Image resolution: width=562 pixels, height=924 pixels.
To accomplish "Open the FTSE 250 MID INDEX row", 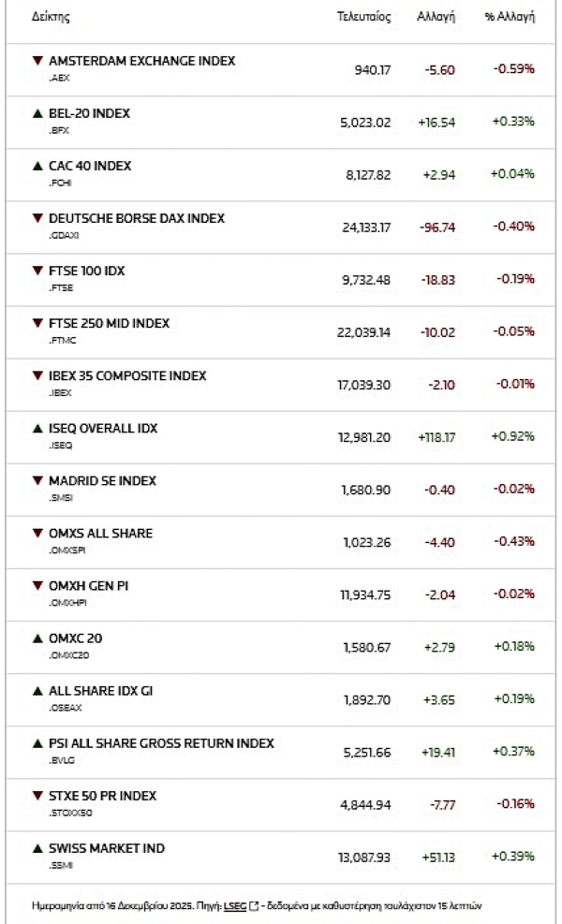I will (x=109, y=323).
